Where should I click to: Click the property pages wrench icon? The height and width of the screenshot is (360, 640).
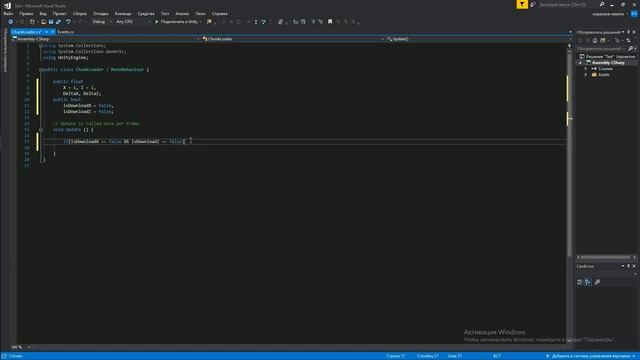point(598,282)
